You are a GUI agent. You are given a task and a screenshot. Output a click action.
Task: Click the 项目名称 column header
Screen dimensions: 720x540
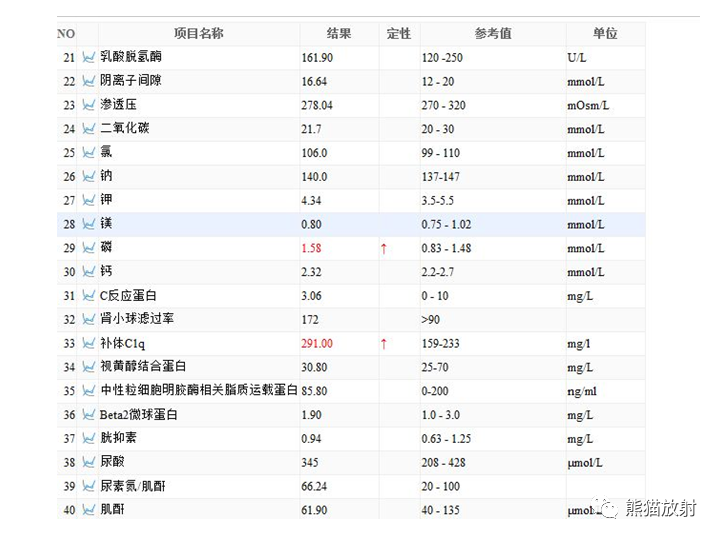pyautogui.click(x=198, y=33)
